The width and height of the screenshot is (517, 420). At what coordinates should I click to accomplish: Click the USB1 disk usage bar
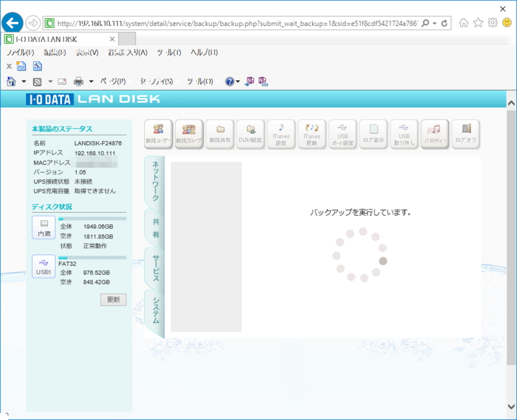click(x=92, y=257)
